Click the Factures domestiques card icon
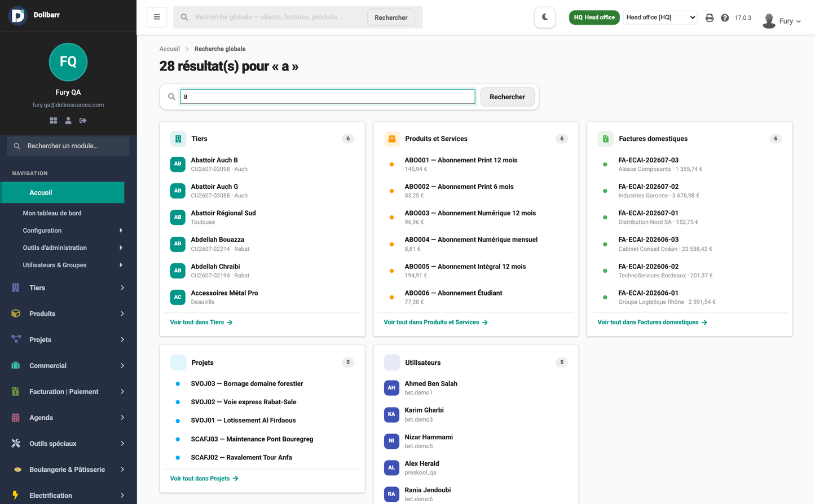The image size is (815, 504). (x=606, y=139)
